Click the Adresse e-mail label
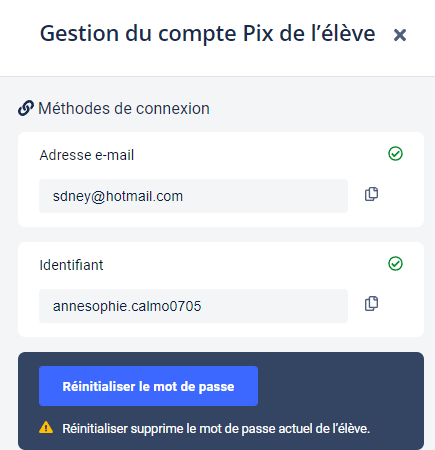The image size is (435, 450). 87,155
